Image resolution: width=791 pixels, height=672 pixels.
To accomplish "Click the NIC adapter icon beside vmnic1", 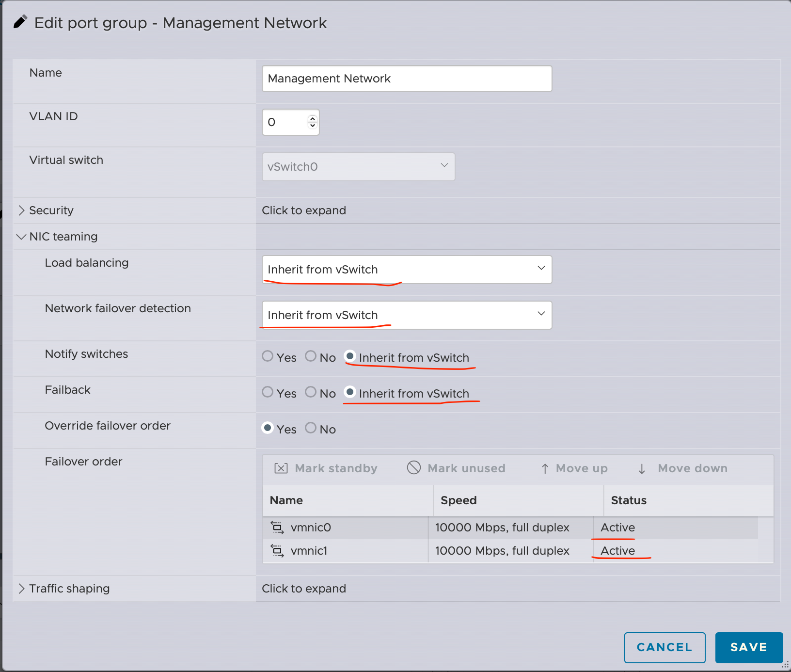I will coord(277,551).
